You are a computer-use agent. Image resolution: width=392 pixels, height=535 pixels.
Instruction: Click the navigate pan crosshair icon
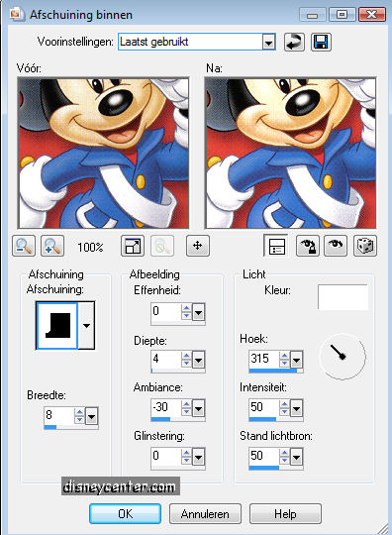click(198, 246)
